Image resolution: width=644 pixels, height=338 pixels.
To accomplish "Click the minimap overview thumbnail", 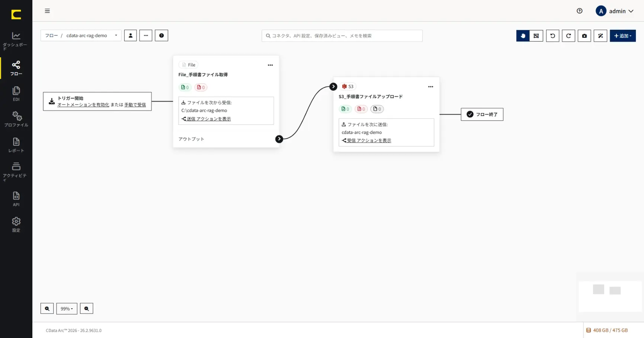I will (610, 296).
